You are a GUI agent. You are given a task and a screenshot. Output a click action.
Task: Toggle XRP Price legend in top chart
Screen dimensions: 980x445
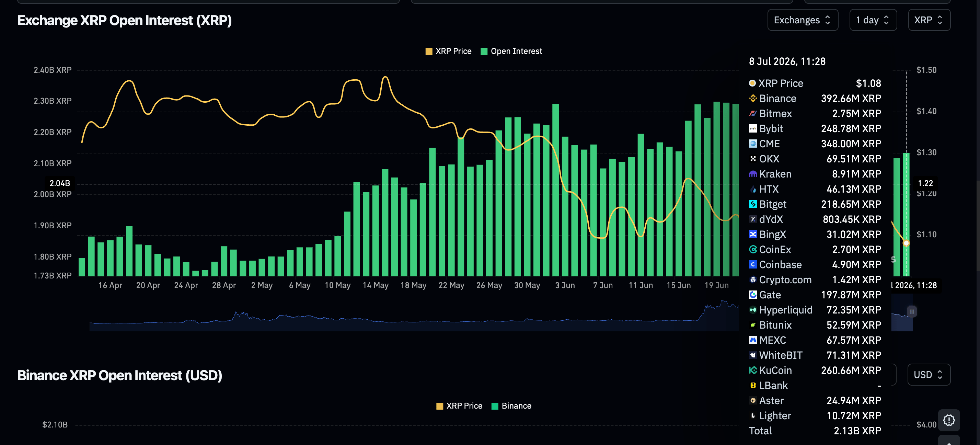pos(448,52)
